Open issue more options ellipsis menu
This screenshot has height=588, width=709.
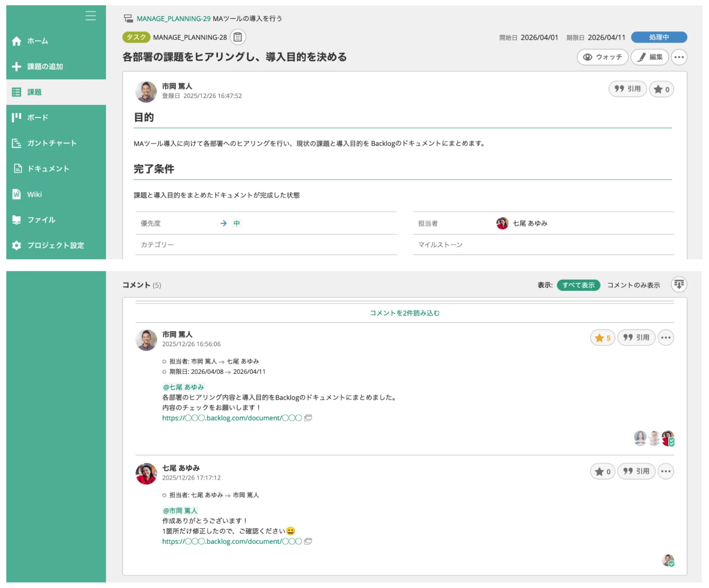[679, 57]
